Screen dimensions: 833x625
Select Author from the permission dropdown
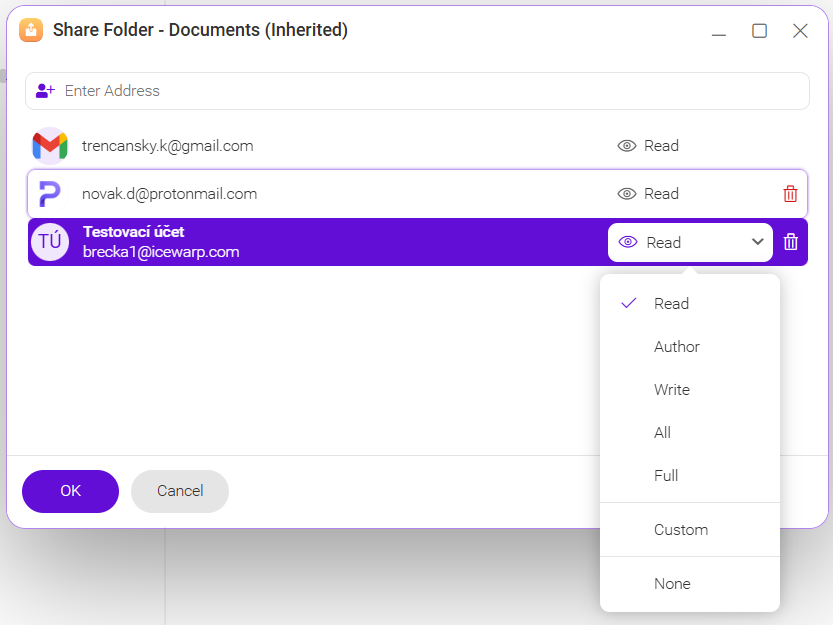[676, 346]
